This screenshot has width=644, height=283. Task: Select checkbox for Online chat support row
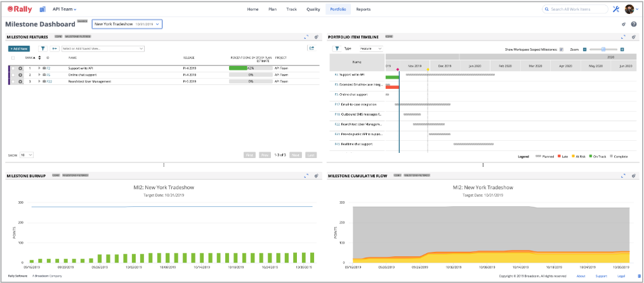13,75
